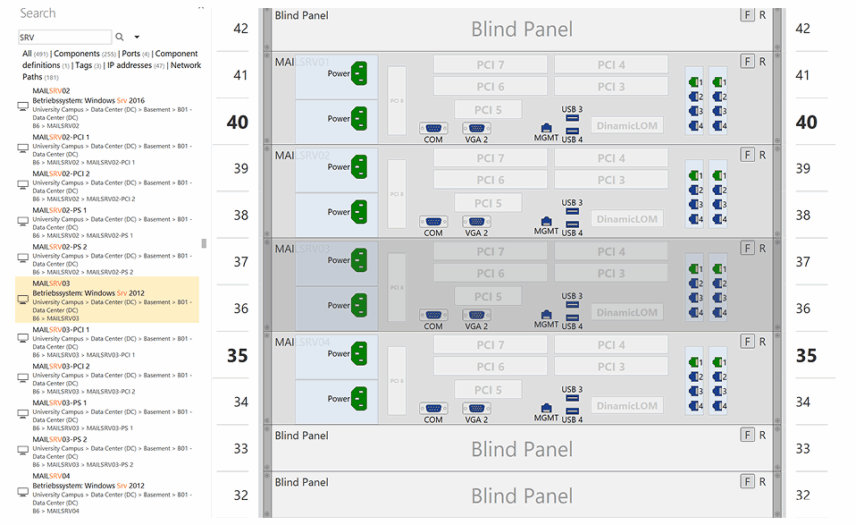Click the USB 4 port on MAILSRV01

(572, 128)
